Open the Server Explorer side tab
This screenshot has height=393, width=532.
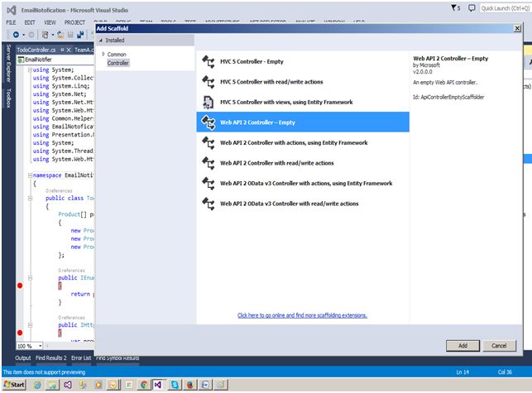[x=8, y=63]
